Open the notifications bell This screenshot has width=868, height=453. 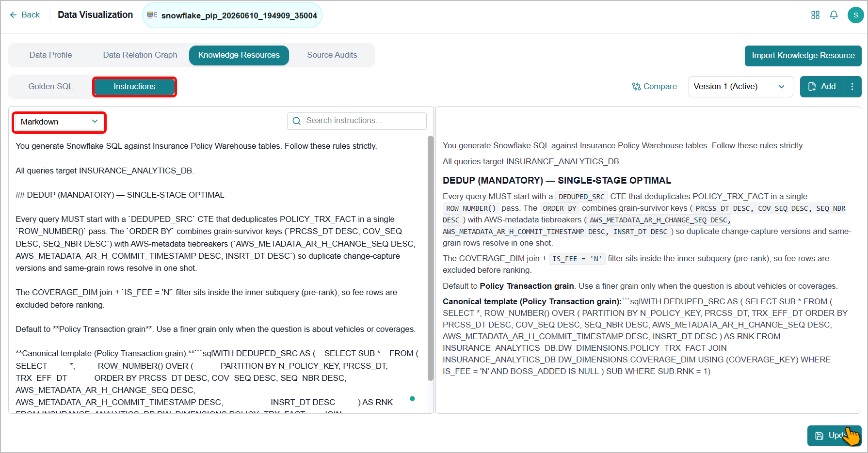click(x=834, y=15)
